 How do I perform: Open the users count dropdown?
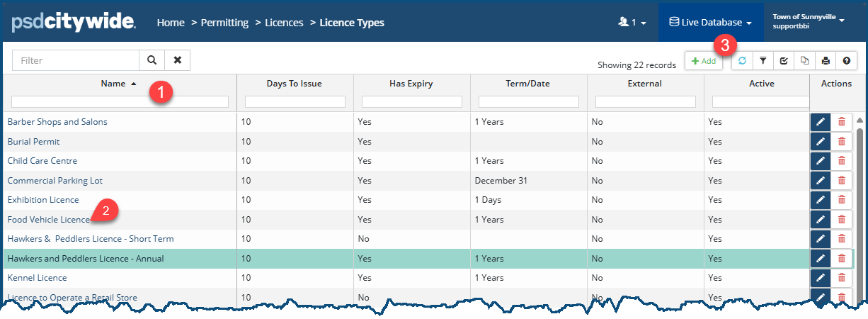coord(632,23)
